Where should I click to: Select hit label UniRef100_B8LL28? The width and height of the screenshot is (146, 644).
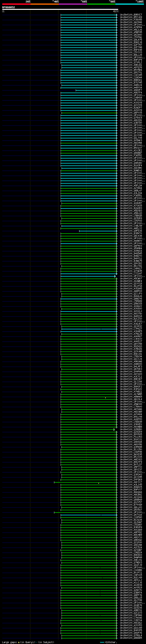point(131,55)
